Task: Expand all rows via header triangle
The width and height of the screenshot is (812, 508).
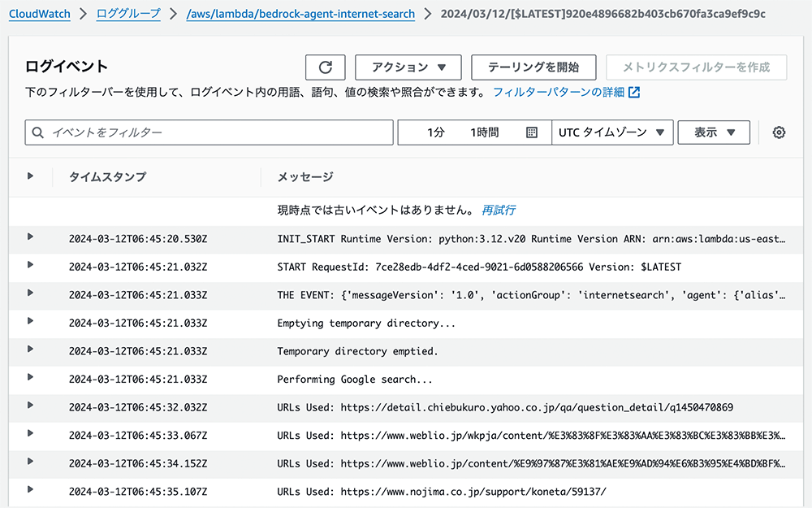Action: (x=30, y=176)
